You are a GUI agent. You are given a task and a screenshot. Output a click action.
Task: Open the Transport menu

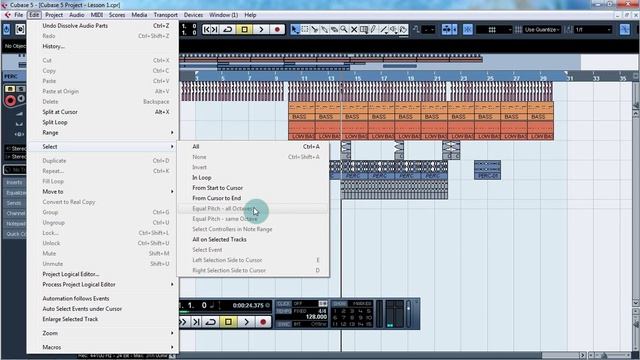[165, 15]
